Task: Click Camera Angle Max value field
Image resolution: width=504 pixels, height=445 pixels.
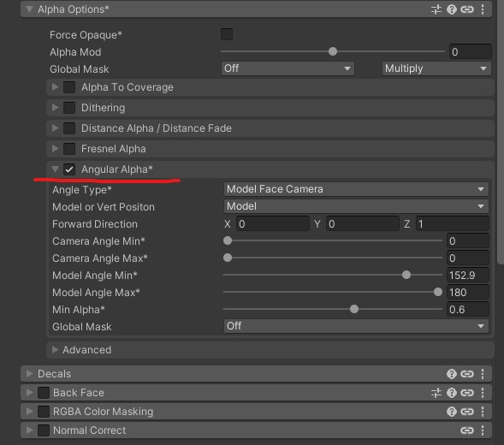Action: pos(468,258)
